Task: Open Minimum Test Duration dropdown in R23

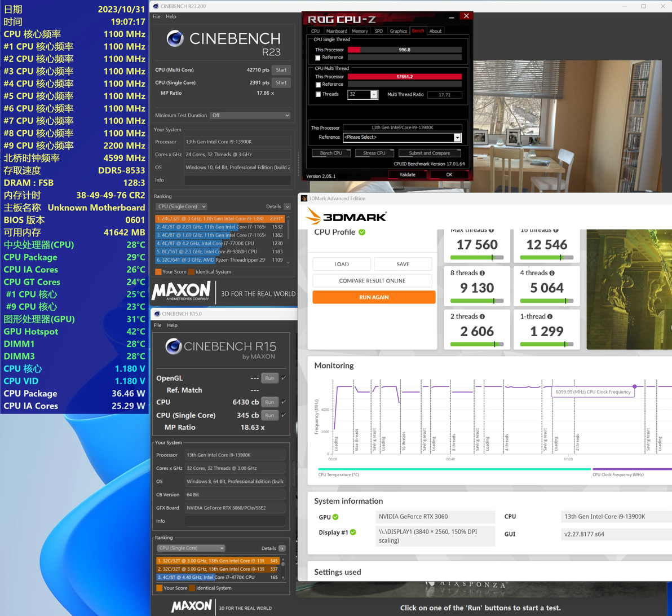Action: click(x=250, y=116)
